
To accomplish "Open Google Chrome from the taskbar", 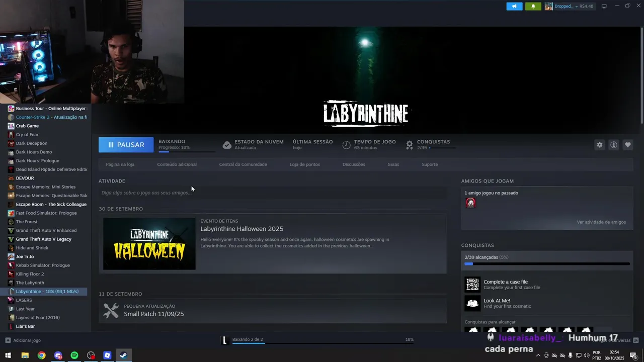I will point(41,355).
